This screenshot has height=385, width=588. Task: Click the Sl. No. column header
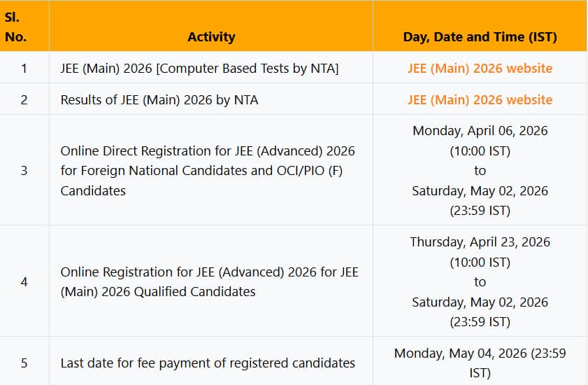pos(15,27)
